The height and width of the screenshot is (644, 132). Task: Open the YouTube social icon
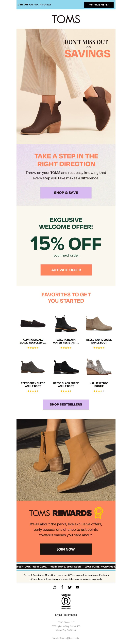(78, 587)
